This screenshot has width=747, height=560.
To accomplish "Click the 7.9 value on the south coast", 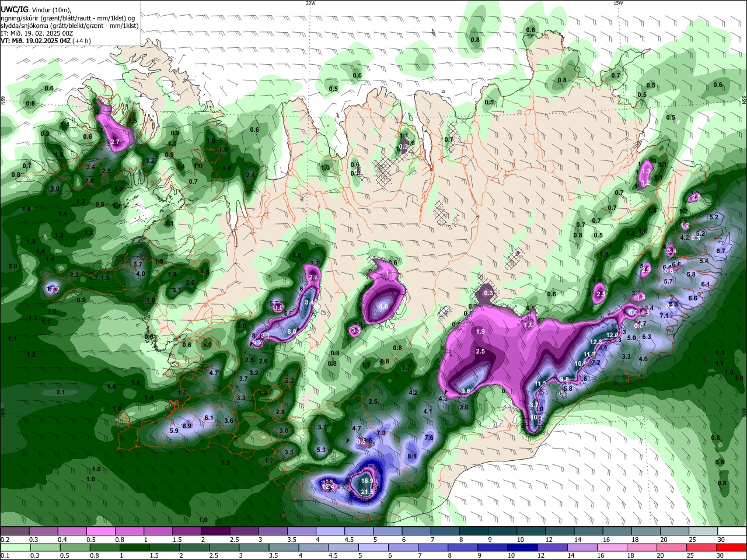I will (381, 433).
